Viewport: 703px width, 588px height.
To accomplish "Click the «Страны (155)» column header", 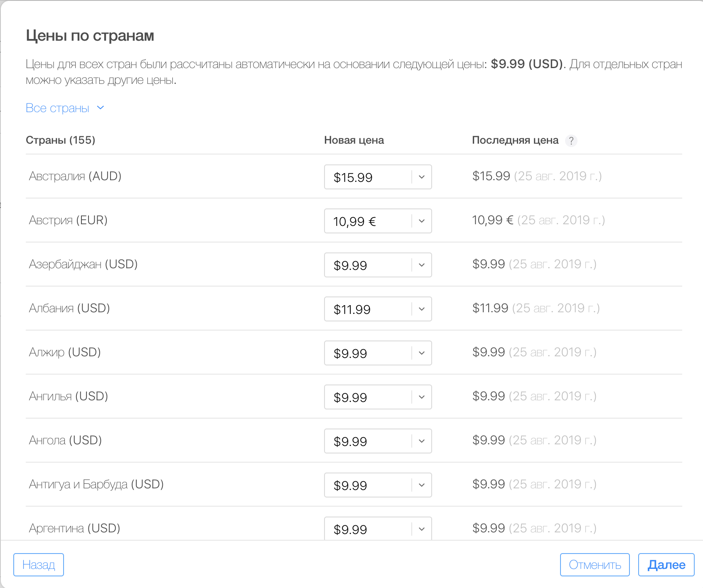I will pos(61,140).
